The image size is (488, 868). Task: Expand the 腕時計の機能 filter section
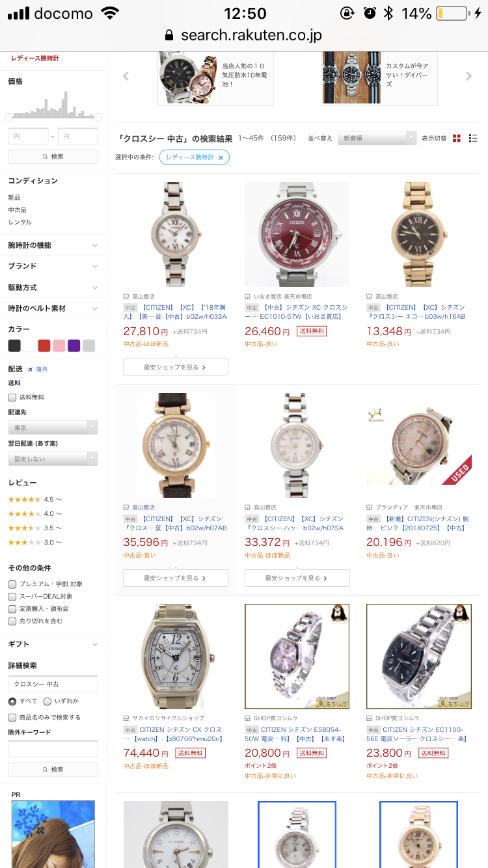pos(53,245)
